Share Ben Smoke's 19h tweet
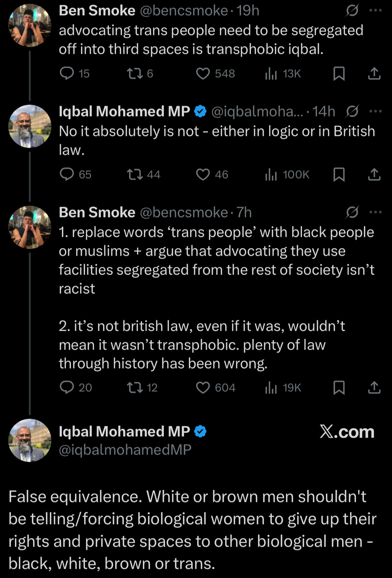The width and height of the screenshot is (392, 578). pyautogui.click(x=374, y=73)
